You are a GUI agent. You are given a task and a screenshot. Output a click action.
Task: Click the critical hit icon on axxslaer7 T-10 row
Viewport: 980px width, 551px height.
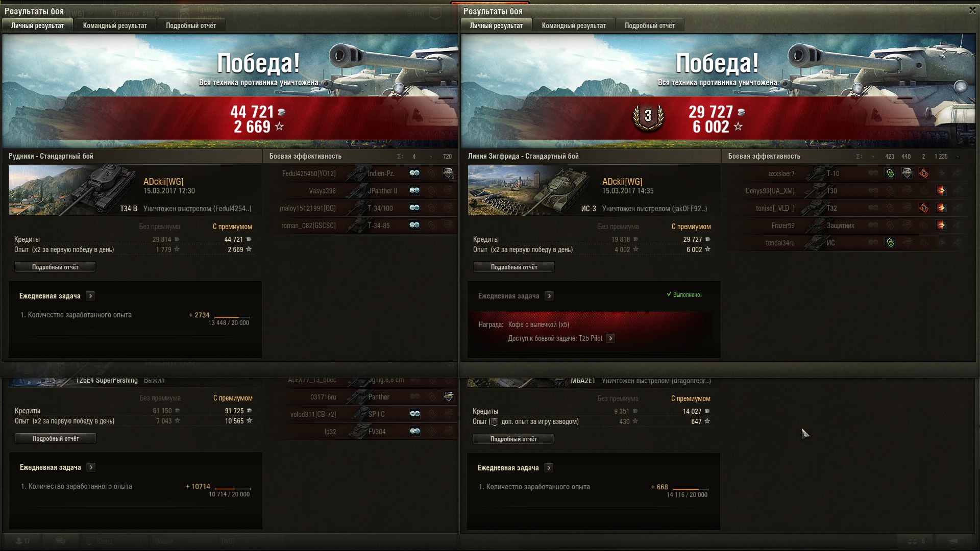pos(924,173)
